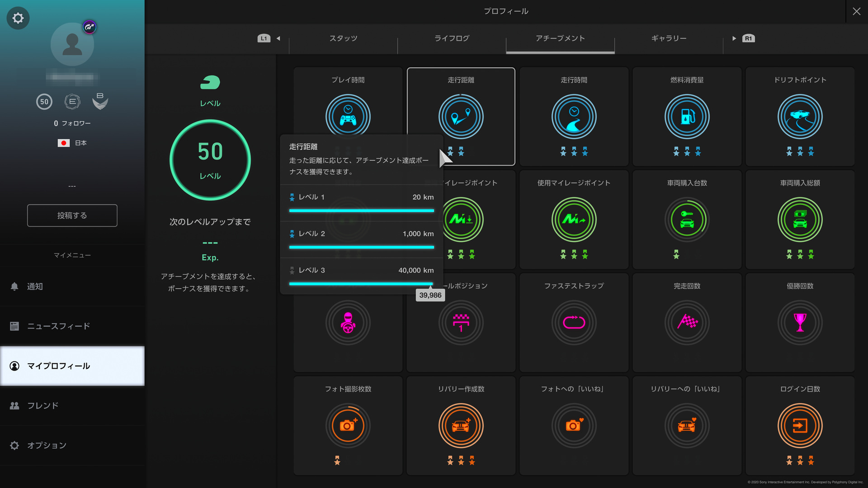Click the green helmet level icon
868x488 pixels.
pos(210,83)
